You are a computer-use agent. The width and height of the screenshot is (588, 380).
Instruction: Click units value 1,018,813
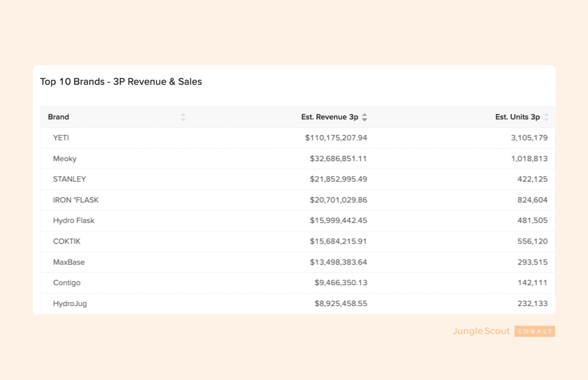click(529, 159)
